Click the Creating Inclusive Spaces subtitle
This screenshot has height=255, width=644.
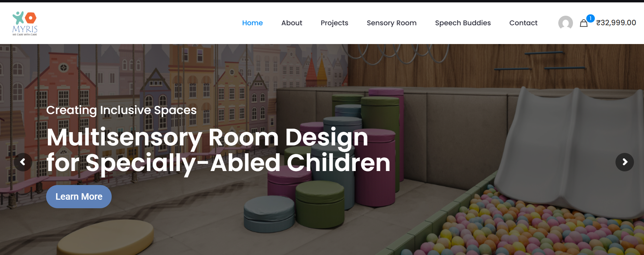(121, 110)
